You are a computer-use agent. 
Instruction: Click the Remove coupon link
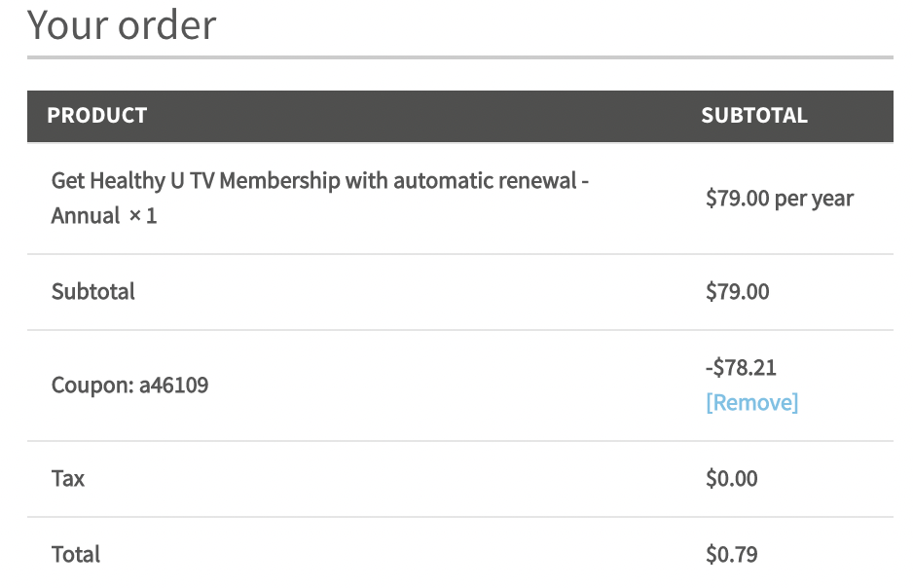[751, 402]
